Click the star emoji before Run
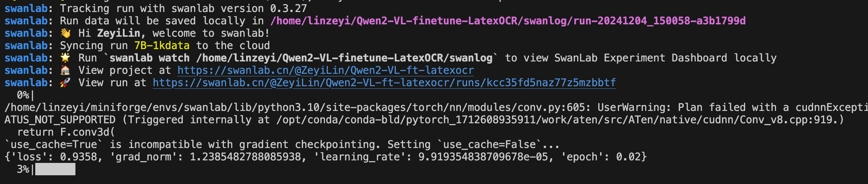The height and width of the screenshot is (184, 868). click(65, 58)
